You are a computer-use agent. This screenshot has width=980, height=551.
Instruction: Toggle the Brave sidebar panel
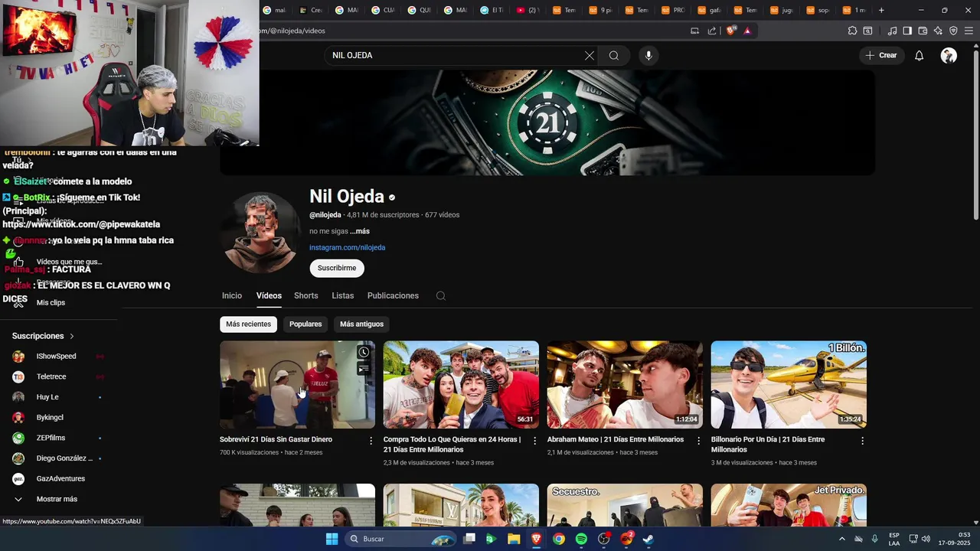907,31
